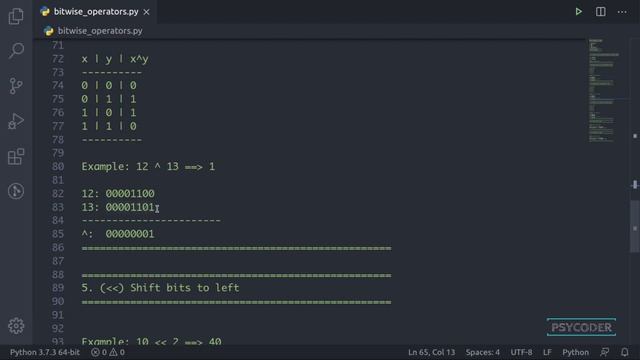Open the Search panel icon
Viewport: 640px width, 360px height.
point(16,51)
